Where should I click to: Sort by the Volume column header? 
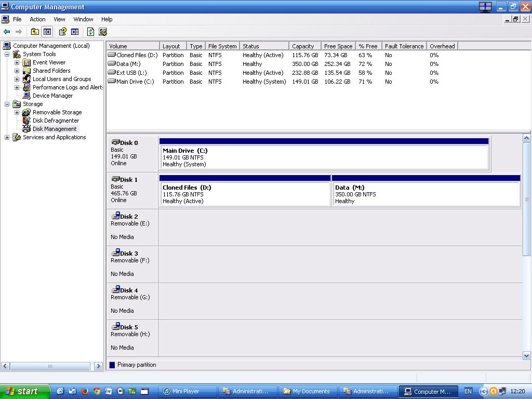point(133,46)
